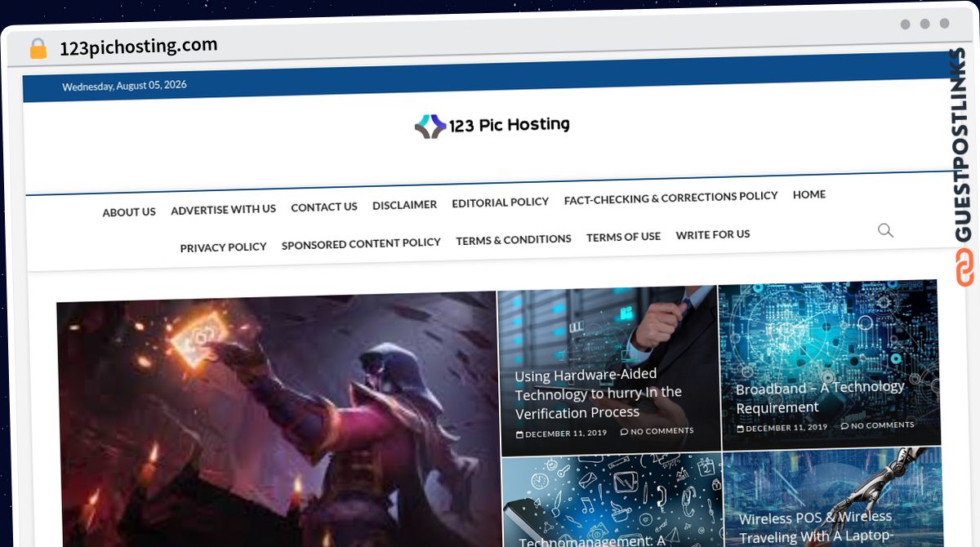Open Write For Us page
980x547 pixels.
(712, 234)
